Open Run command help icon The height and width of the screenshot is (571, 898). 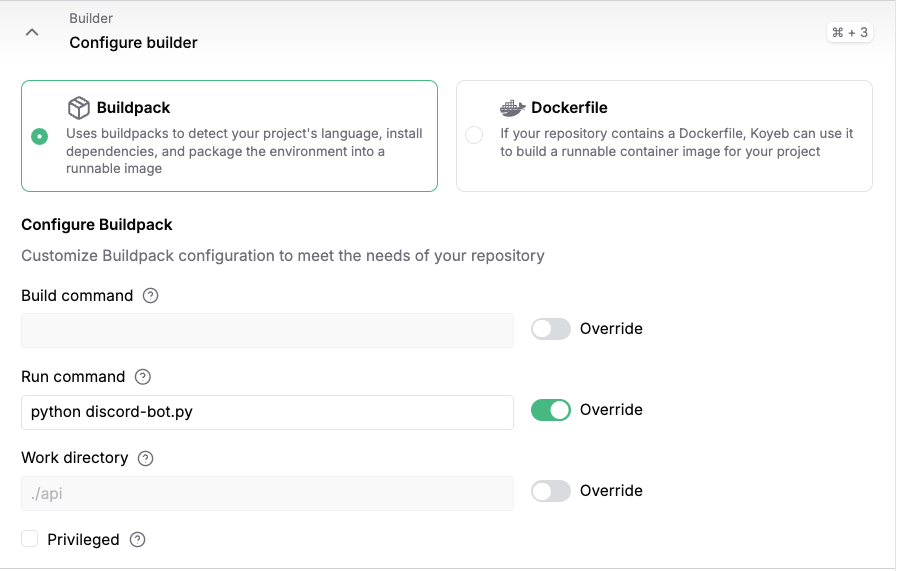pyautogui.click(x=143, y=377)
